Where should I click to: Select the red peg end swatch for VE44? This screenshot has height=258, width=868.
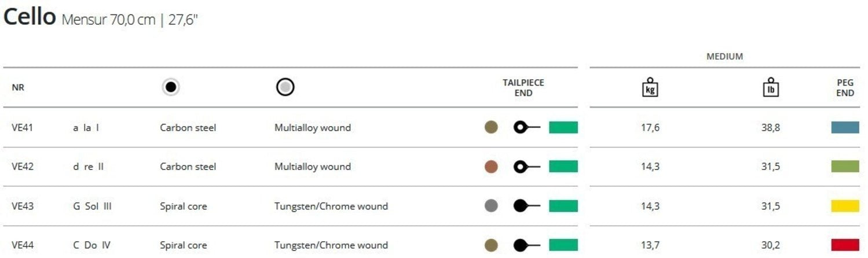point(845,245)
